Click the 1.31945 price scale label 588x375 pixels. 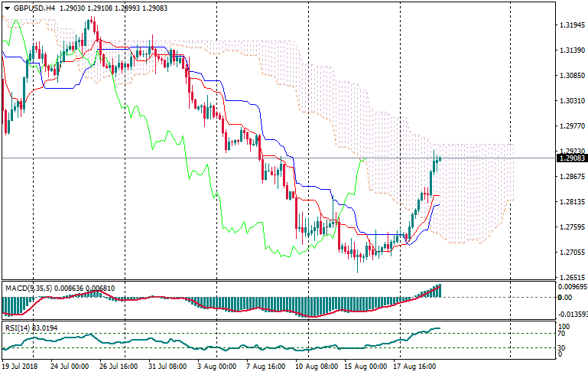coord(572,25)
